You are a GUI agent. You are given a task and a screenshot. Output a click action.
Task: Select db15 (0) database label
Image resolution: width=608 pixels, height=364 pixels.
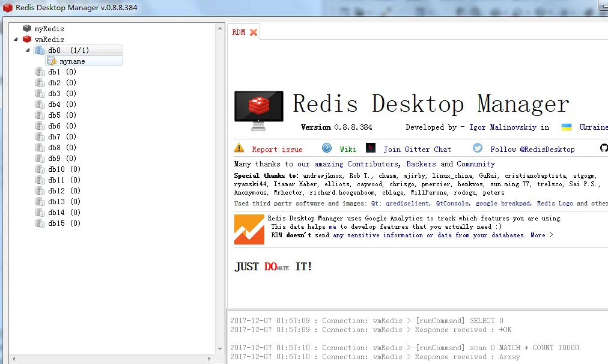point(64,223)
